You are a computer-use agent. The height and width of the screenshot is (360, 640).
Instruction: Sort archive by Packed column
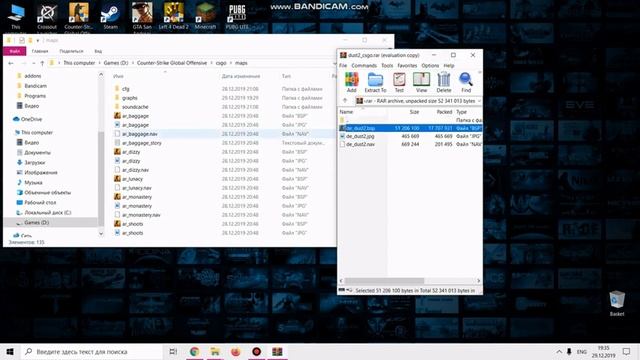[444, 112]
